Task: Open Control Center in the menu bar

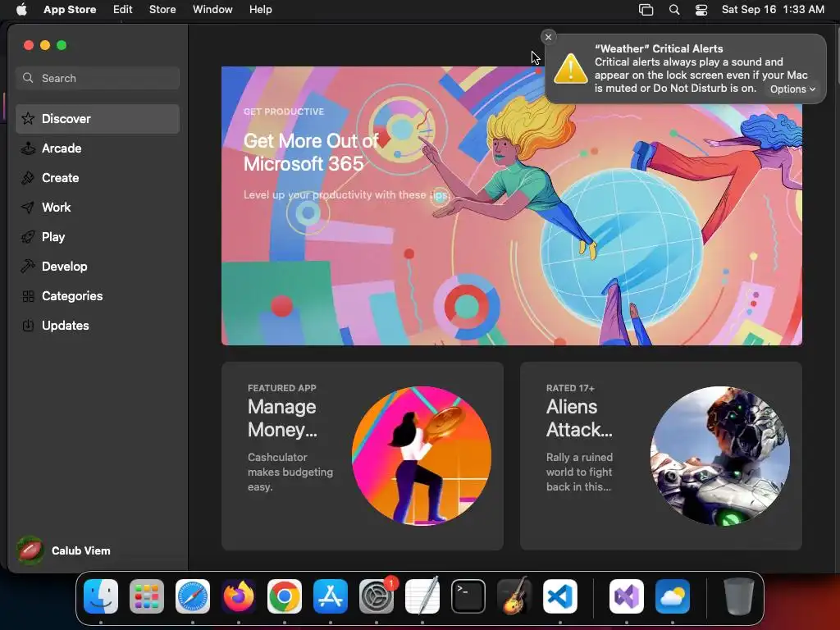Action: pos(701,10)
